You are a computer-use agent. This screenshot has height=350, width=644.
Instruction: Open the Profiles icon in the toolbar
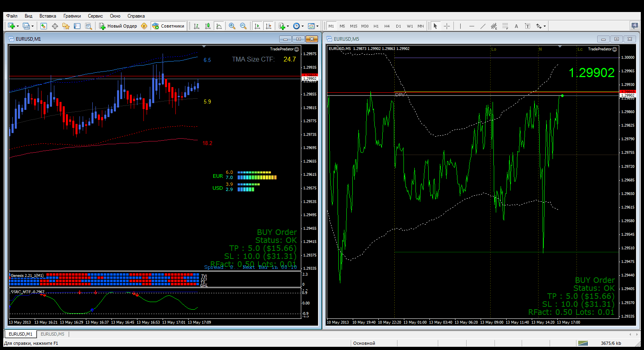[x=26, y=26]
